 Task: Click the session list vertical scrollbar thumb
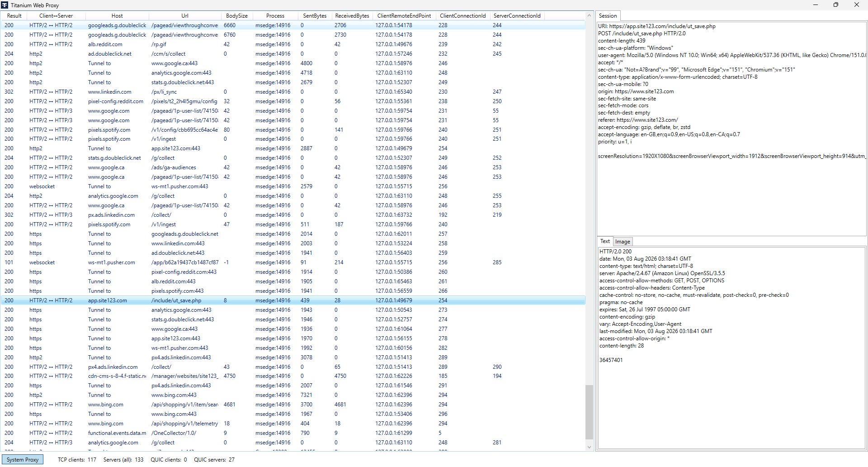coord(589,412)
